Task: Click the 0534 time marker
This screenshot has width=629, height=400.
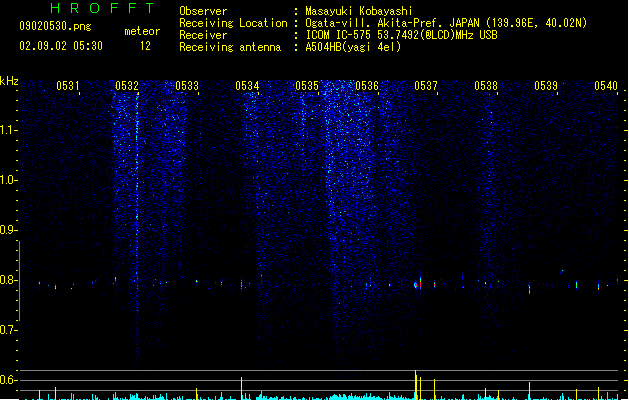Action: 247,86
